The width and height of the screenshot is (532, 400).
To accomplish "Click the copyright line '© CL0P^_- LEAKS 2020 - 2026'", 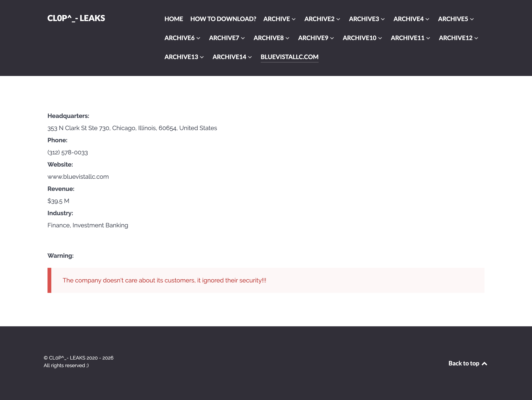I will tap(78, 358).
